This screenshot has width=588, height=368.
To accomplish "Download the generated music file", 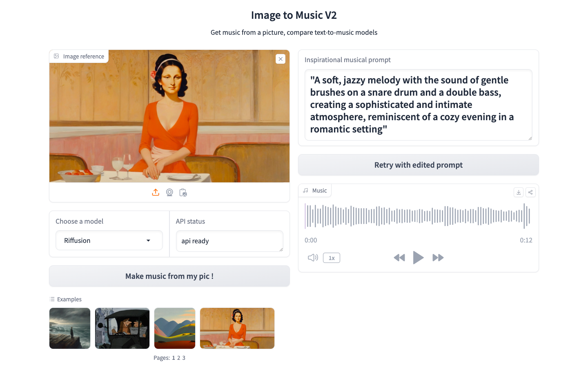I will [x=519, y=192].
